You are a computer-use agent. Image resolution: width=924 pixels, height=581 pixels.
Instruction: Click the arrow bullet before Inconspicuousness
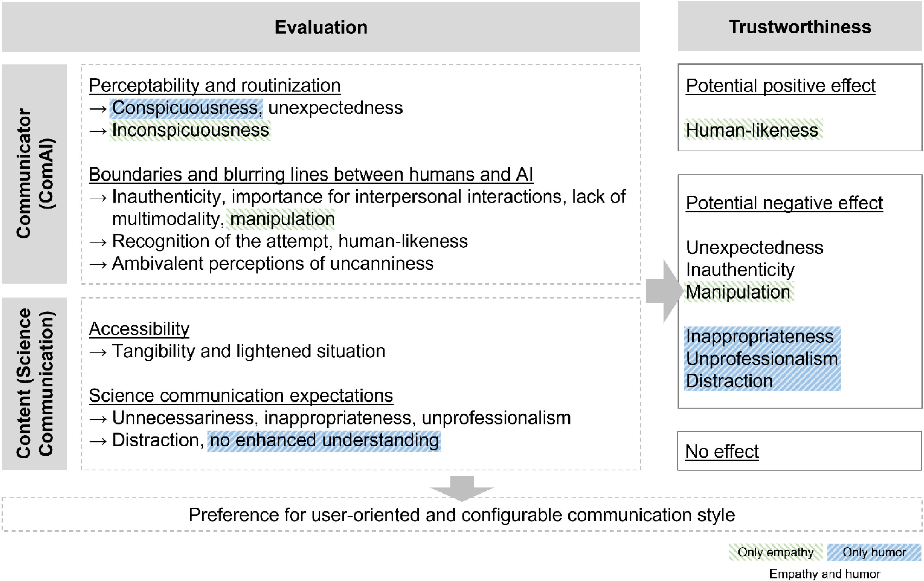[98, 131]
